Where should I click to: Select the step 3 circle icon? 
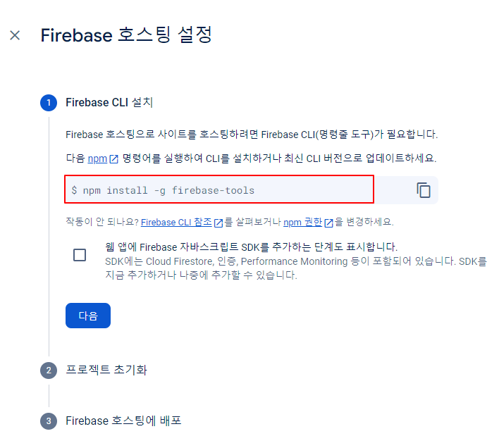click(49, 421)
